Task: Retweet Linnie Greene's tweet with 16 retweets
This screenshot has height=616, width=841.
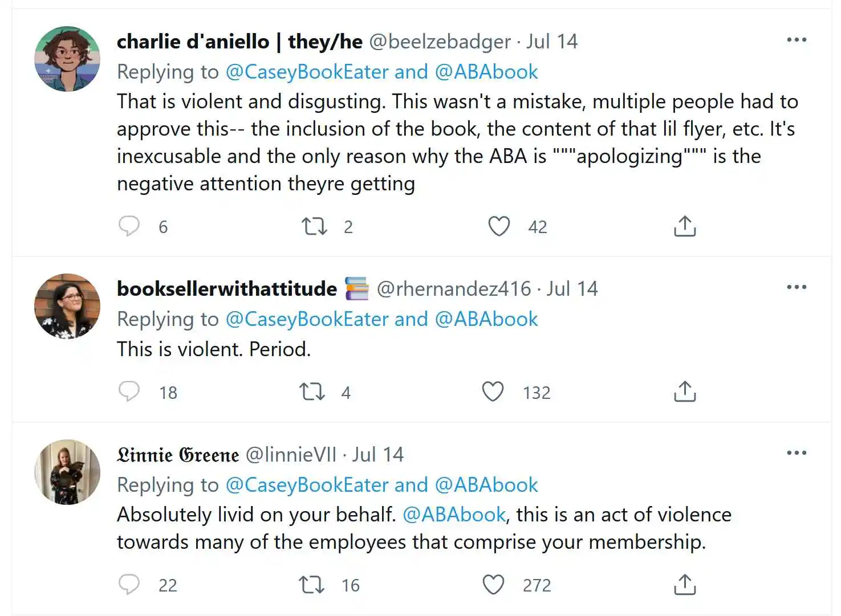Action: (x=312, y=585)
